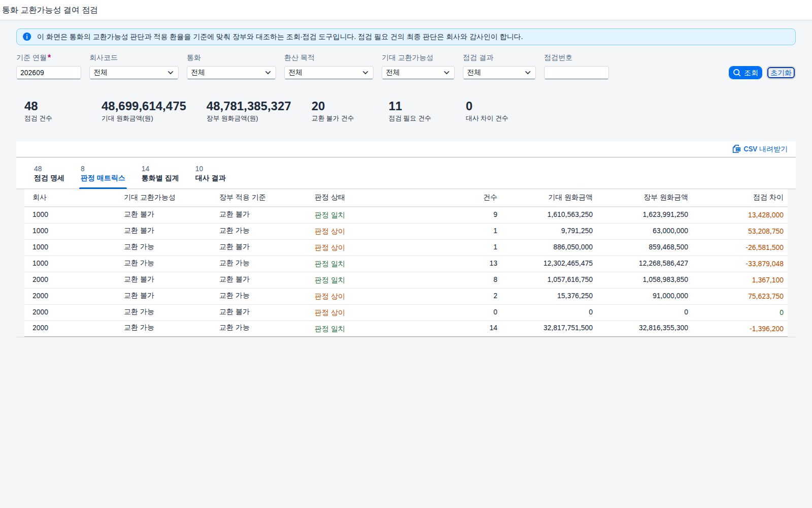Image resolution: width=812 pixels, height=508 pixels.
Task: Expand the 점검 결과 dropdown
Action: [x=499, y=73]
